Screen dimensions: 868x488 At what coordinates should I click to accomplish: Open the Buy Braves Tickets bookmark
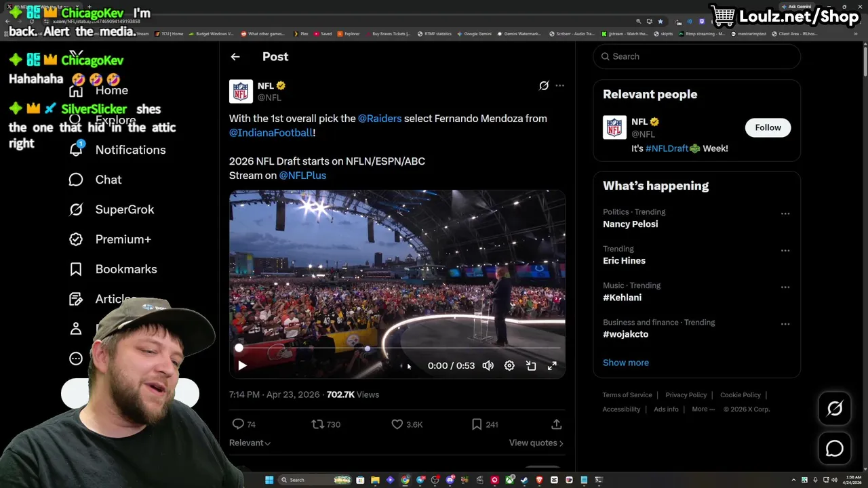coord(388,34)
